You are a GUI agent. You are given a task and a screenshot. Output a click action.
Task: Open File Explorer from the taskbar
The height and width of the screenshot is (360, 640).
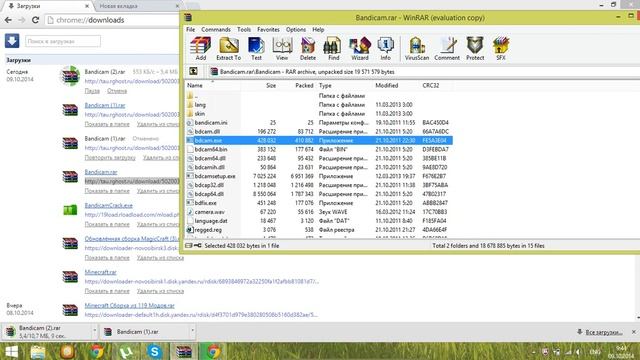click(x=38, y=351)
